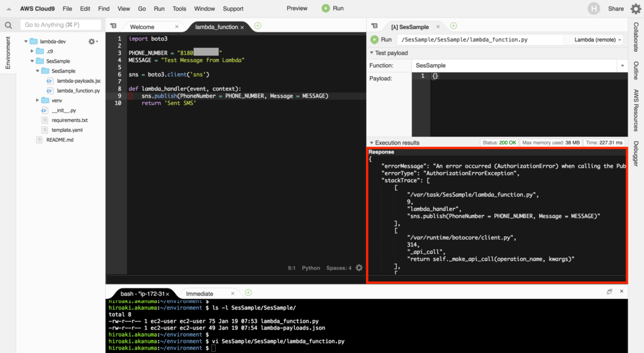
Task: Collapse the lambda-dev root folder
Action: pos(26,41)
